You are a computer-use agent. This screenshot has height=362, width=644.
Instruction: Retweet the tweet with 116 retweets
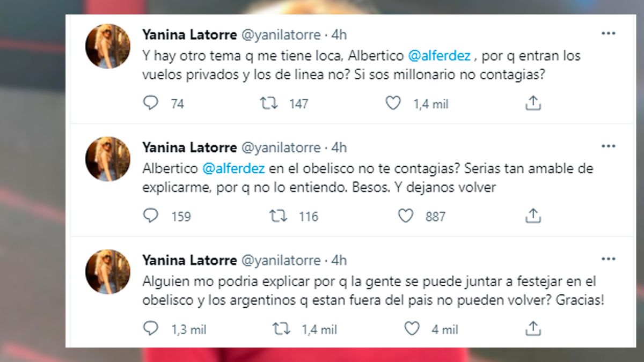(278, 216)
